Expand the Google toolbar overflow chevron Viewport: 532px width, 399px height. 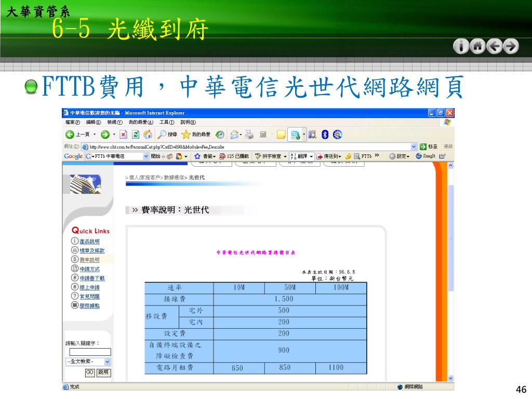coord(377,156)
